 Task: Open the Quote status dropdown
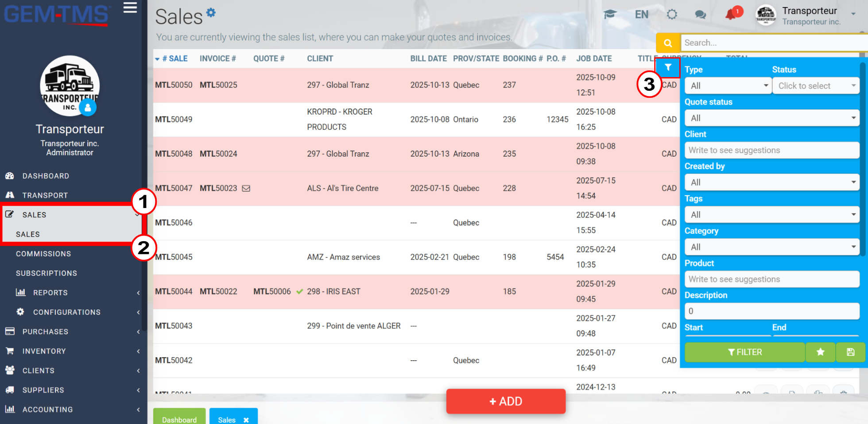click(x=772, y=118)
